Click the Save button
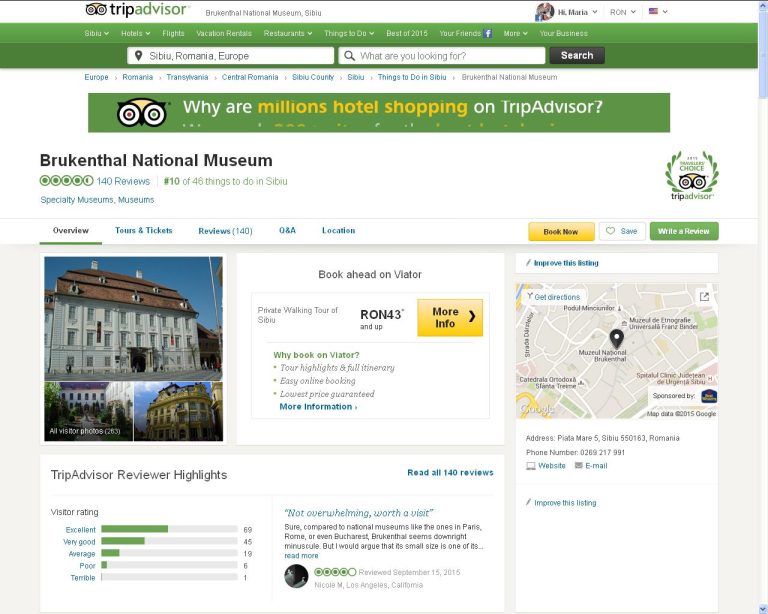Viewport: 768px width, 614px height. pos(622,231)
